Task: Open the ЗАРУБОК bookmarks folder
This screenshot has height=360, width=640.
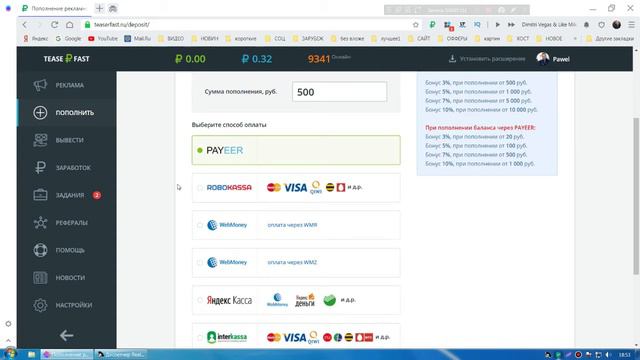Action: [308, 38]
